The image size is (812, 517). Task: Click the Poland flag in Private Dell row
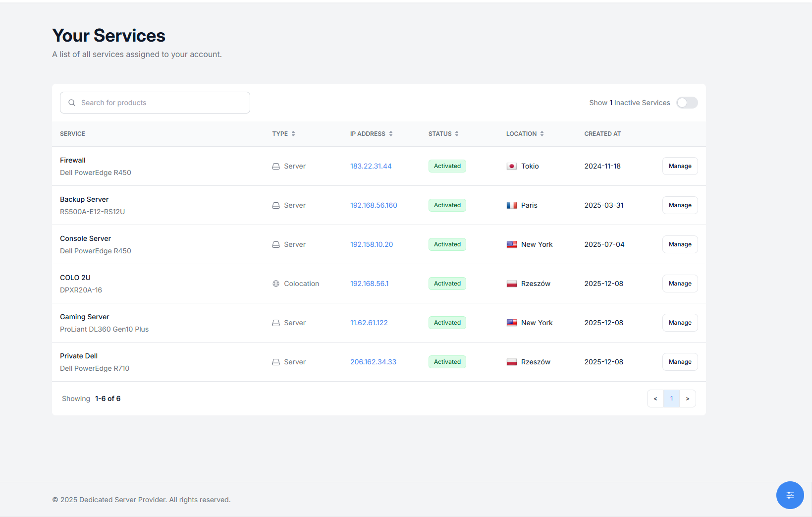point(512,362)
